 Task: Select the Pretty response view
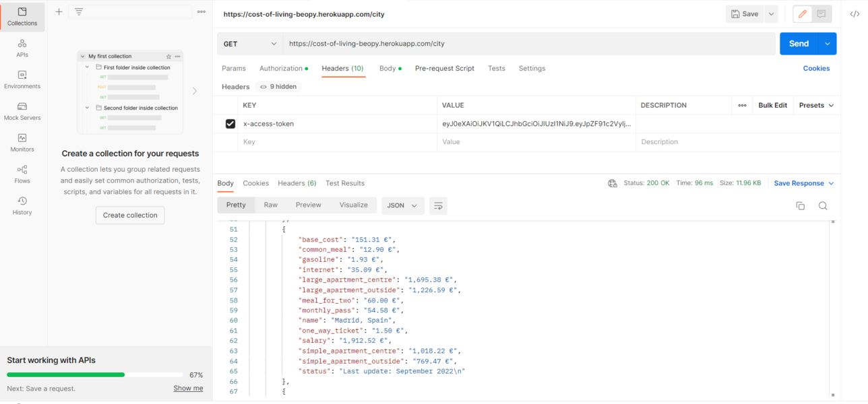236,205
